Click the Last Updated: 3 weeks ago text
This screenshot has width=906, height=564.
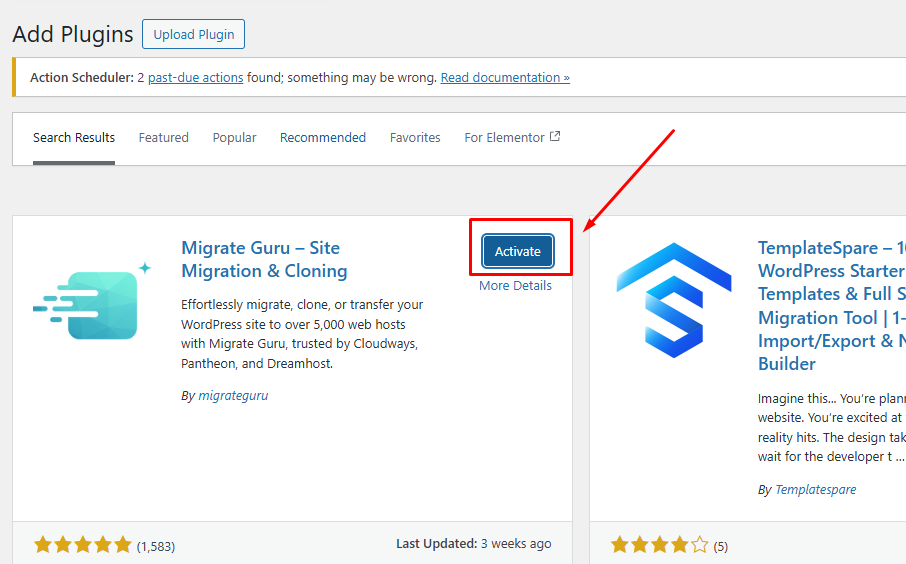(474, 544)
